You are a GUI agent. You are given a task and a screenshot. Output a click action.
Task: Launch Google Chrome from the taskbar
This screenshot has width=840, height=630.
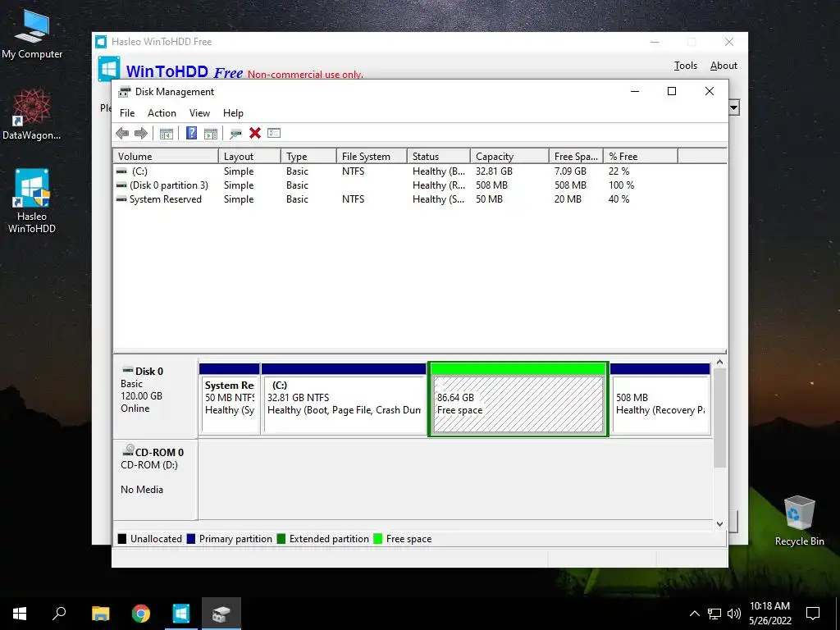coord(141,614)
